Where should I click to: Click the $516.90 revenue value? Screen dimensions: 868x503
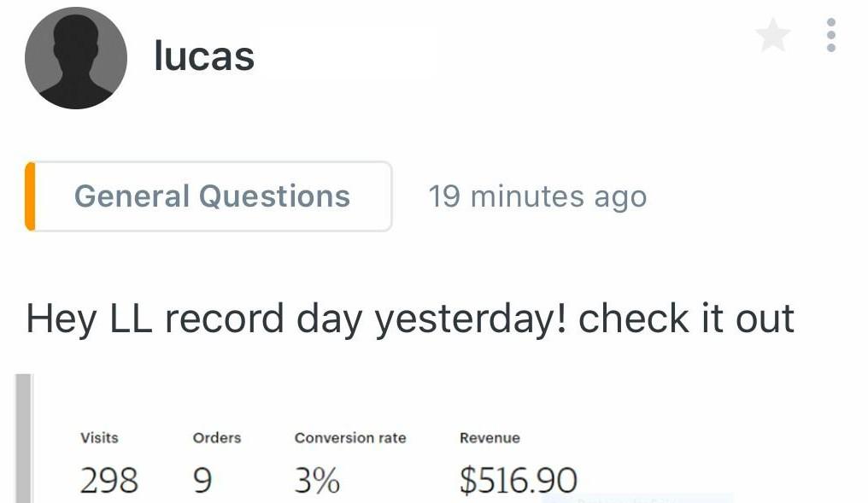(x=518, y=480)
